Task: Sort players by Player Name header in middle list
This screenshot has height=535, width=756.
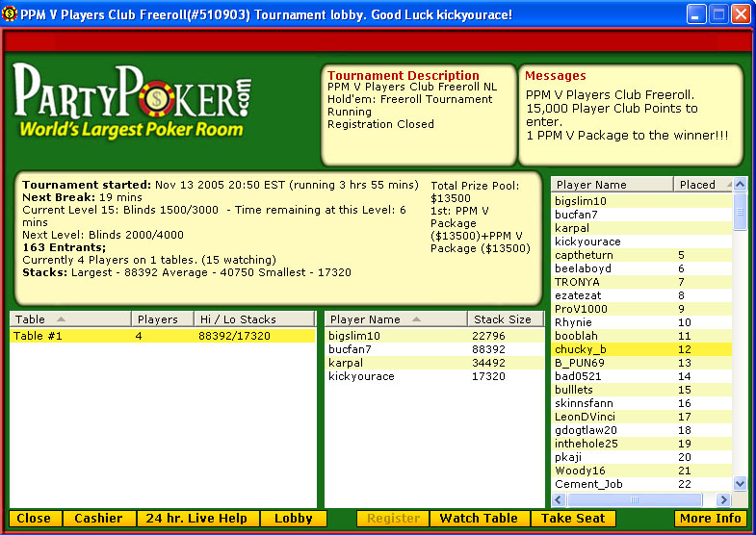Action: [x=395, y=319]
